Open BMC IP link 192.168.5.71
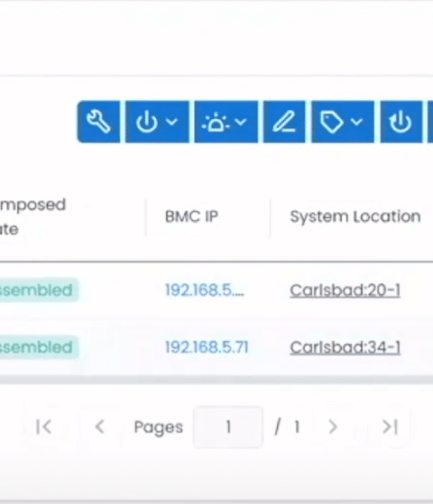 [x=207, y=347]
